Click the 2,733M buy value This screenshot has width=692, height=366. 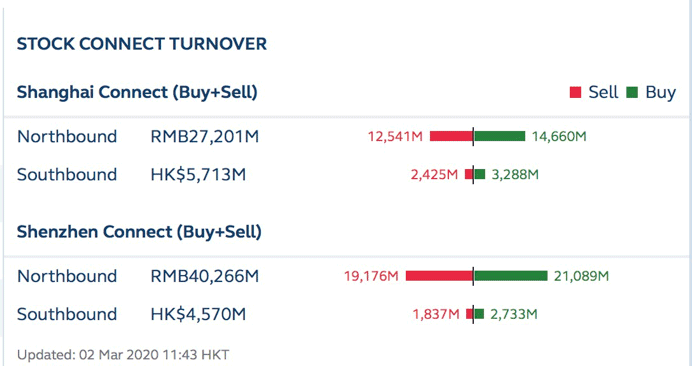(514, 314)
